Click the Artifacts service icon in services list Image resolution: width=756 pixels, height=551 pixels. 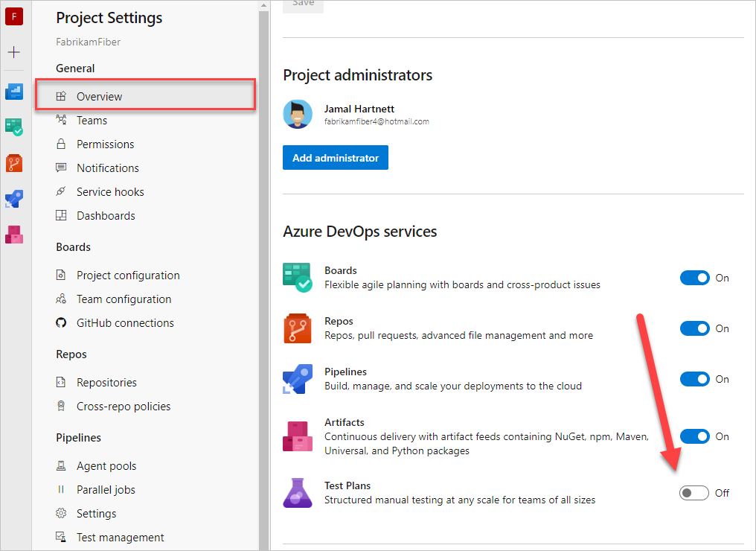[298, 436]
